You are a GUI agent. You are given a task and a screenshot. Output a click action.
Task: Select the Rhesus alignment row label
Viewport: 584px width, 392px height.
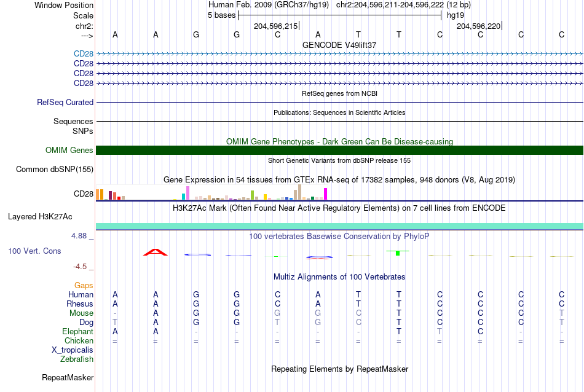[x=80, y=304]
